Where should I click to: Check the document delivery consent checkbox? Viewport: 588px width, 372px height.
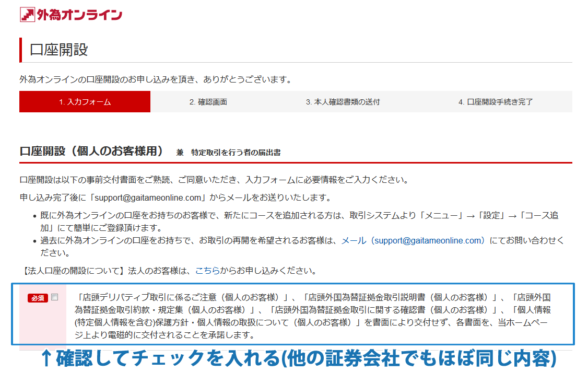[54, 297]
